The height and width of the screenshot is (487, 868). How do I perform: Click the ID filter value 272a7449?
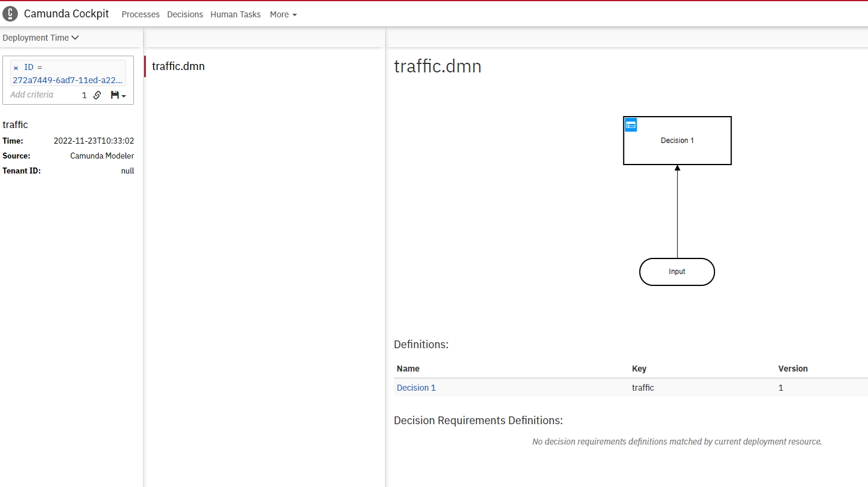click(x=68, y=80)
